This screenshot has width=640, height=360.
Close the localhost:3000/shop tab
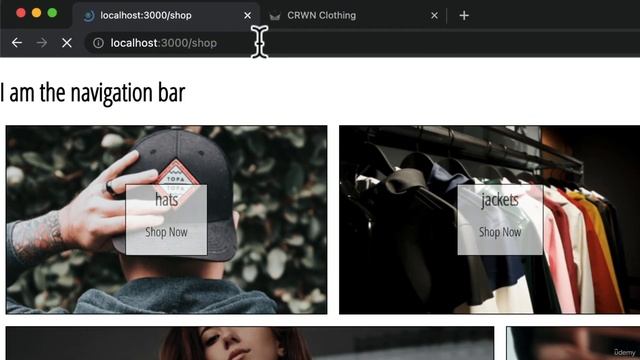(247, 16)
